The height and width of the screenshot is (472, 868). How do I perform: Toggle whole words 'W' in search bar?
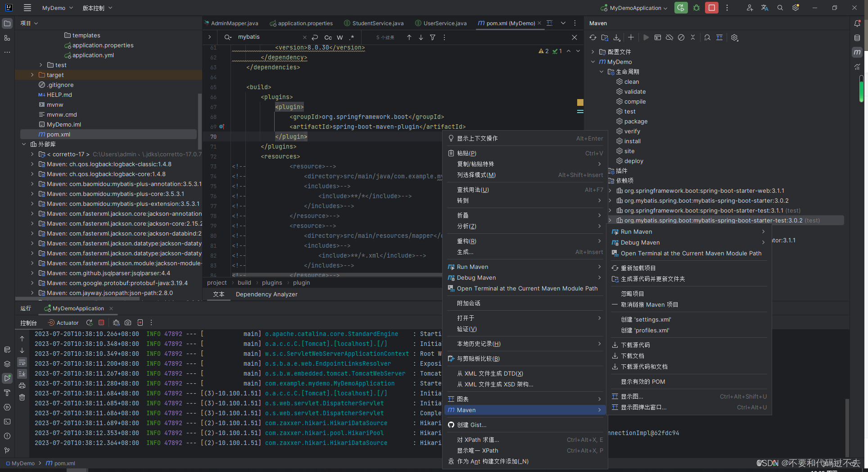[340, 37]
